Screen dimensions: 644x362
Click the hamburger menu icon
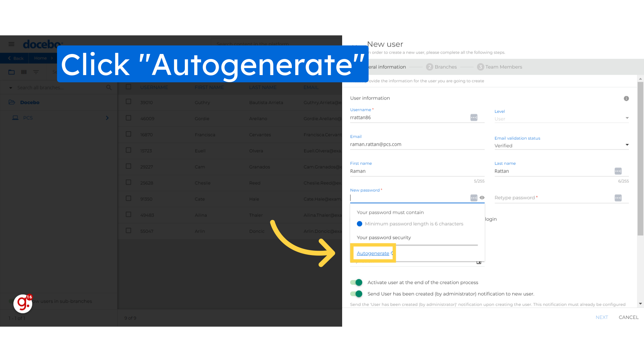click(x=11, y=44)
